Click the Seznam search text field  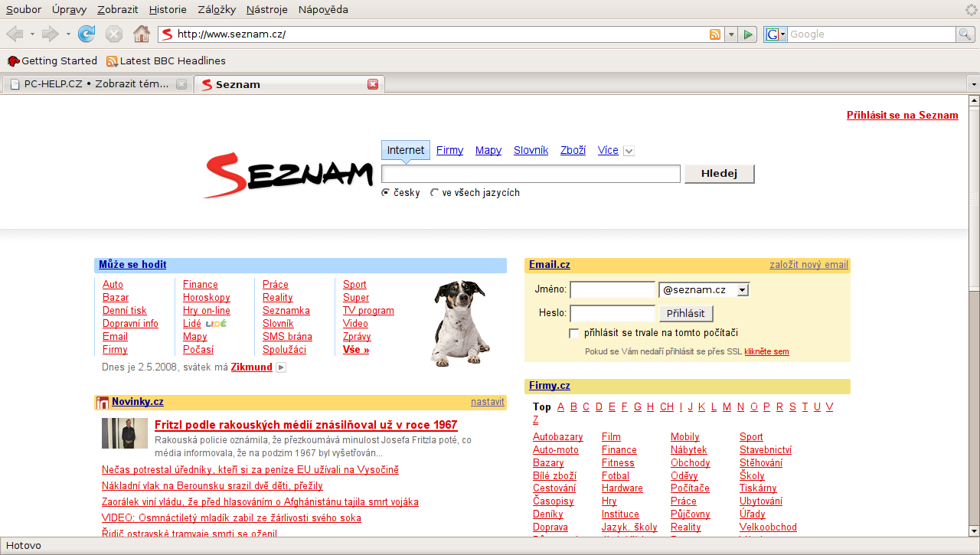click(531, 175)
